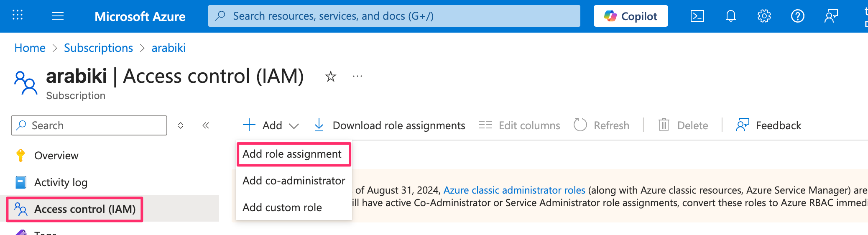The width and height of the screenshot is (868, 235).
Task: Collapse the left navigation with double chevron
Action: tap(206, 125)
